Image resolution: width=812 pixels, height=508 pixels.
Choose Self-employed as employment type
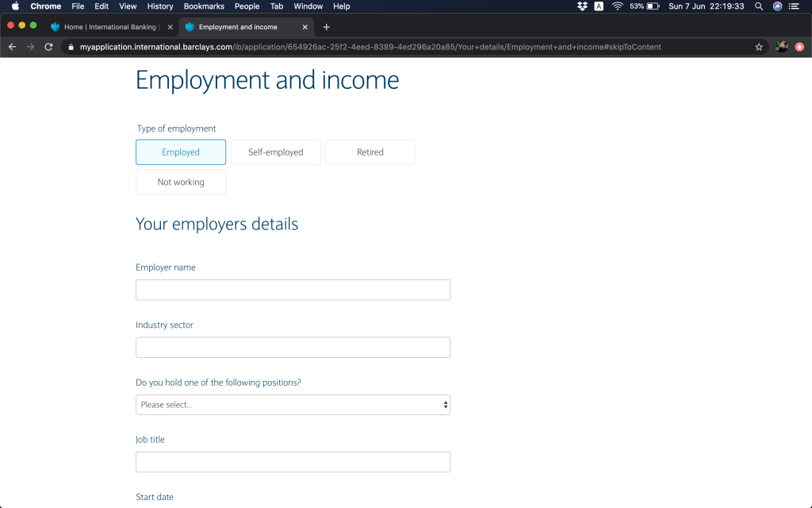point(275,152)
